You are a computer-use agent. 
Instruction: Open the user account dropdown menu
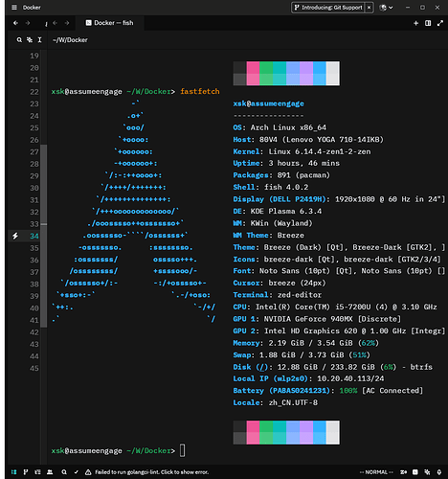tap(386, 8)
